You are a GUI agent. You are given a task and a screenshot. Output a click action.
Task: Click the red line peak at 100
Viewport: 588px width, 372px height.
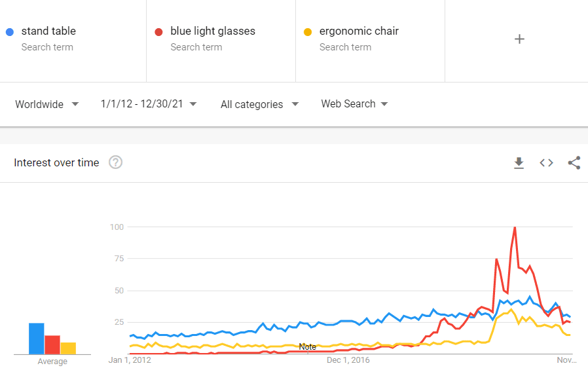click(x=515, y=228)
